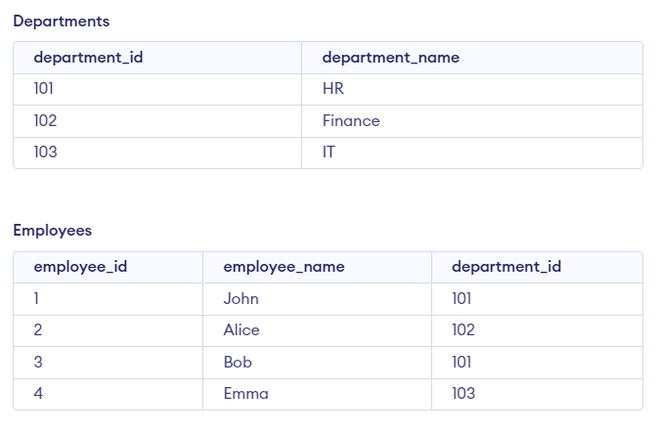Select the 103 cell beside IT
The width and height of the screenshot is (660, 435).
point(45,153)
